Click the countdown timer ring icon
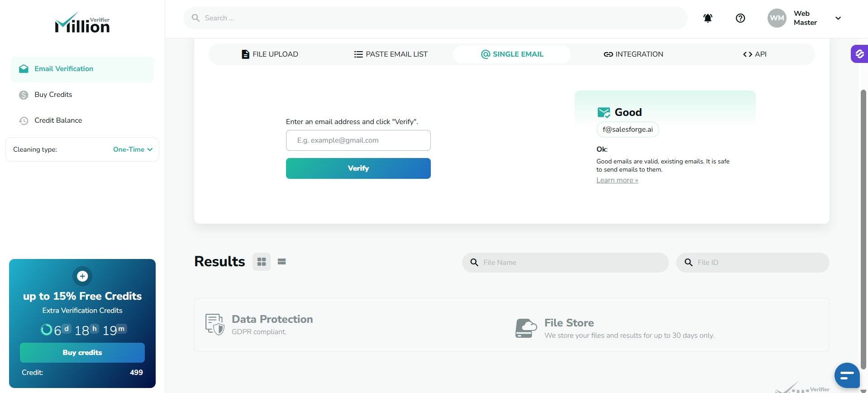Screen dimensions: 868x393 [x=46, y=330]
